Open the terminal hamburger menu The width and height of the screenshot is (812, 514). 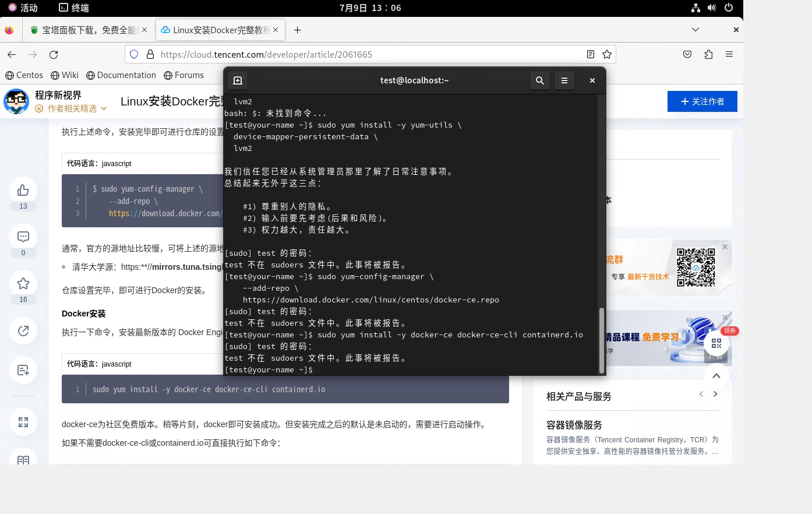point(564,80)
